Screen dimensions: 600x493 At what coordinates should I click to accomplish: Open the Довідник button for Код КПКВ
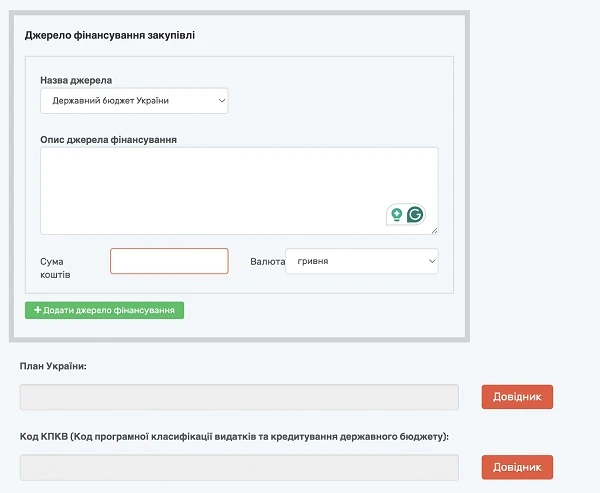pyautogui.click(x=517, y=467)
